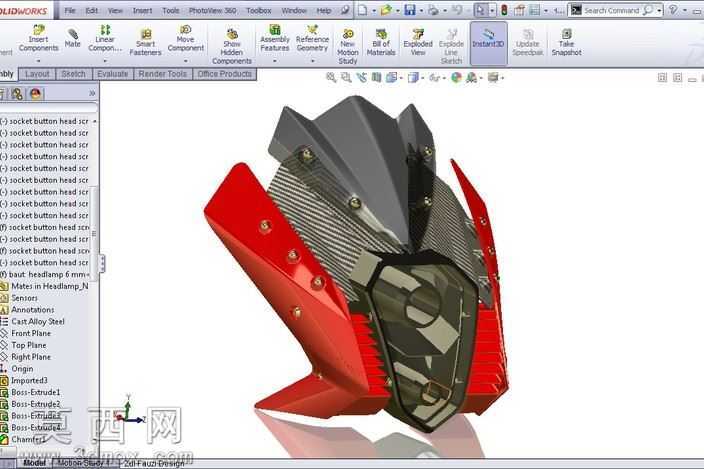Expand dropdown under Assembly Features

point(275,61)
